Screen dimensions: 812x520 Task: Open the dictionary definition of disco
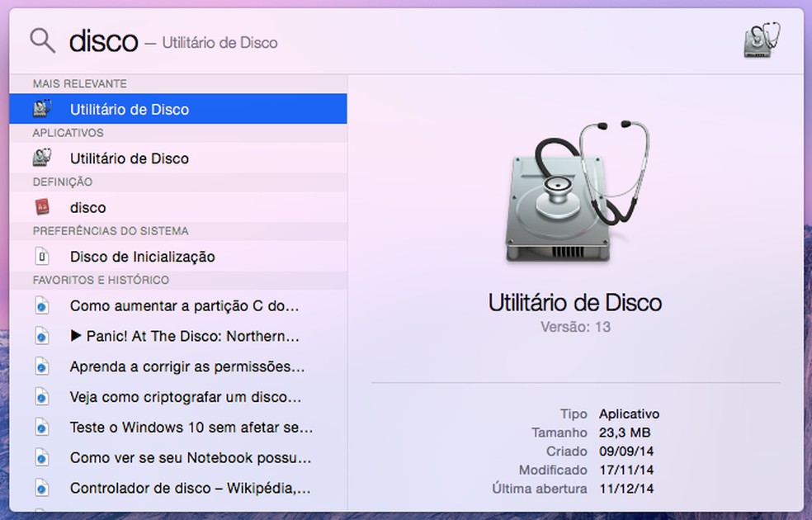(x=88, y=207)
